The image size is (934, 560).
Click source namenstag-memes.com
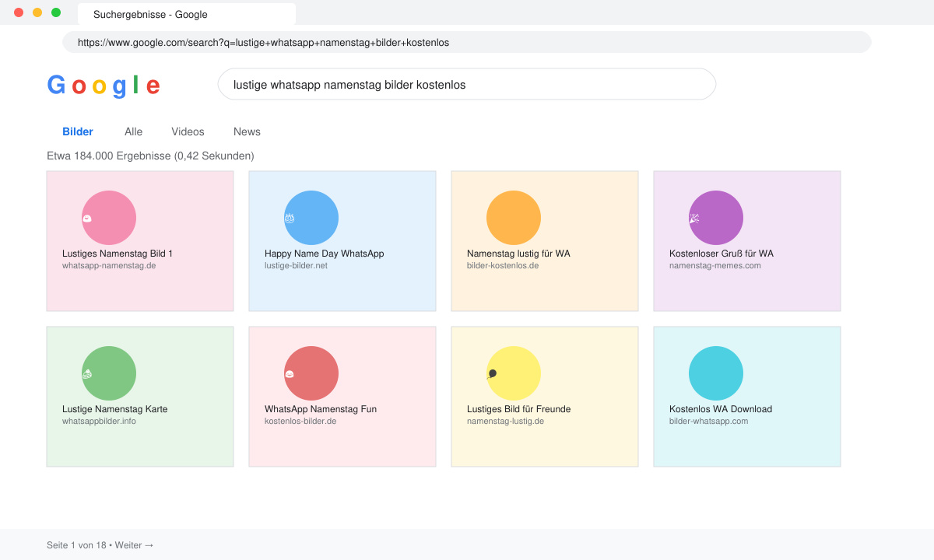715,265
